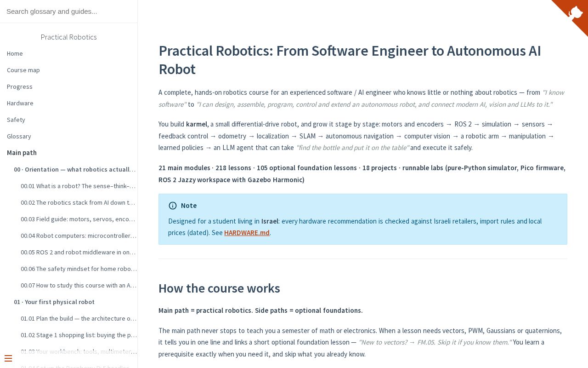Click the search glossary and guides field
The height and width of the screenshot is (368, 588).
pos(68,11)
